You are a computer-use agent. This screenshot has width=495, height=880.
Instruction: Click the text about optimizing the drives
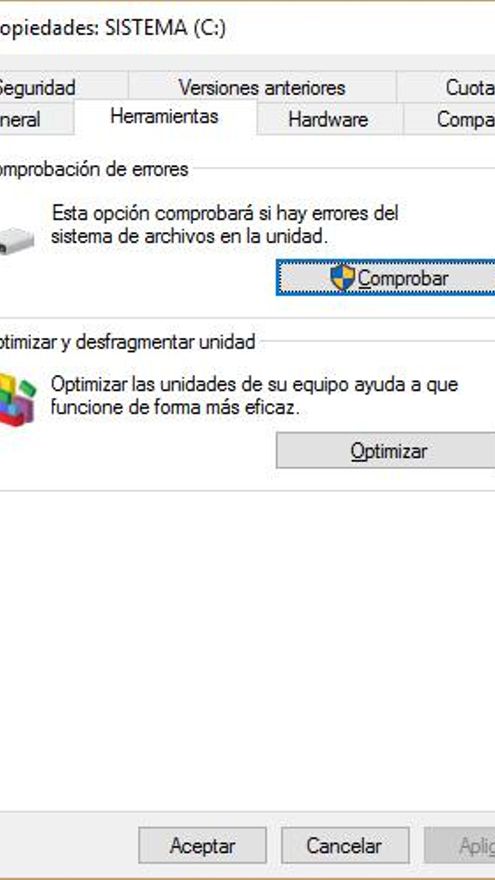[x=254, y=396]
